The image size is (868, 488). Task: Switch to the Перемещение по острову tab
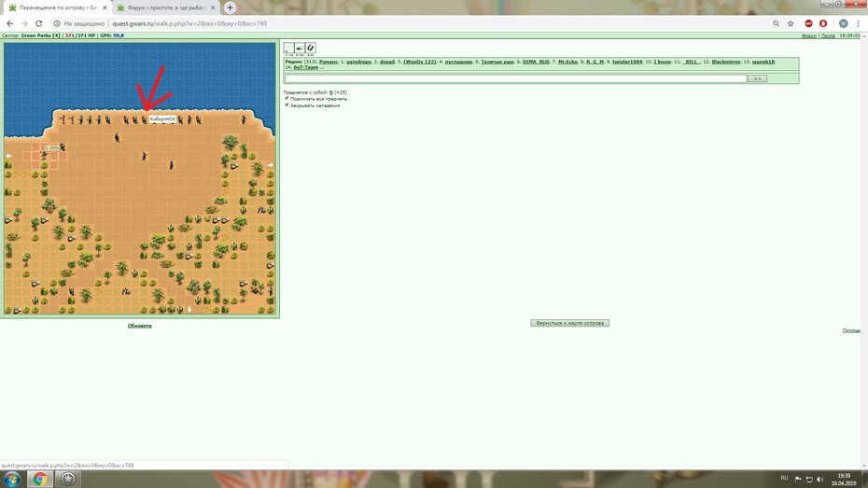tap(57, 7)
